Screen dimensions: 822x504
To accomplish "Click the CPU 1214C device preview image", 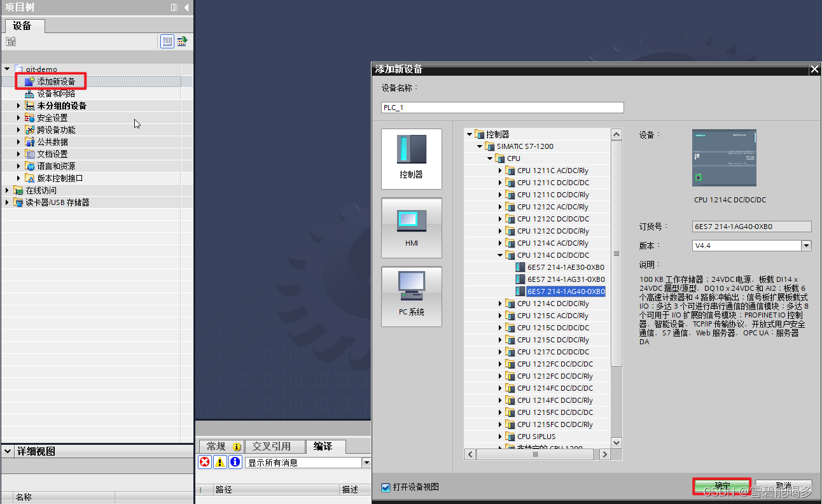I will (724, 158).
